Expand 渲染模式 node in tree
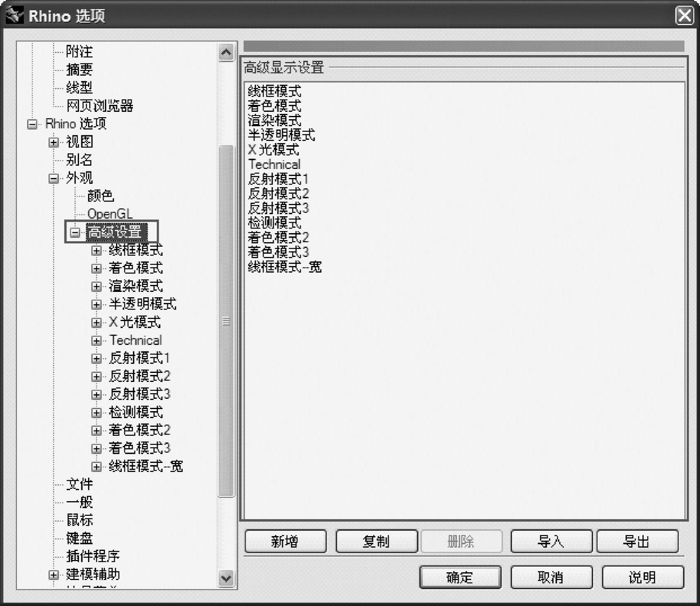The width and height of the screenshot is (700, 606). 96,287
